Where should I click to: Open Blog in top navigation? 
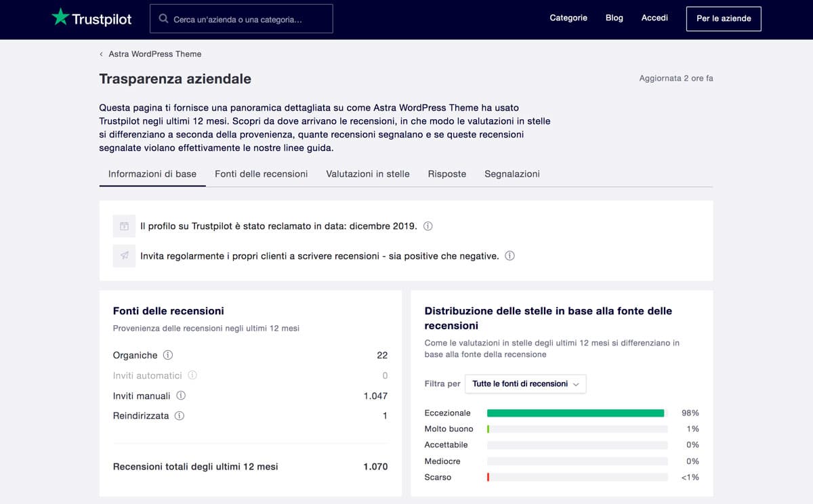coord(614,18)
